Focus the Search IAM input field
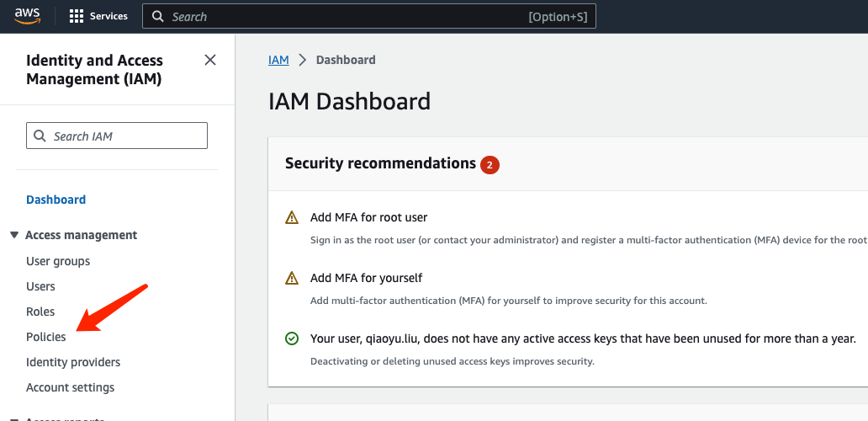Viewport: 868px width, 421px height. coord(117,136)
